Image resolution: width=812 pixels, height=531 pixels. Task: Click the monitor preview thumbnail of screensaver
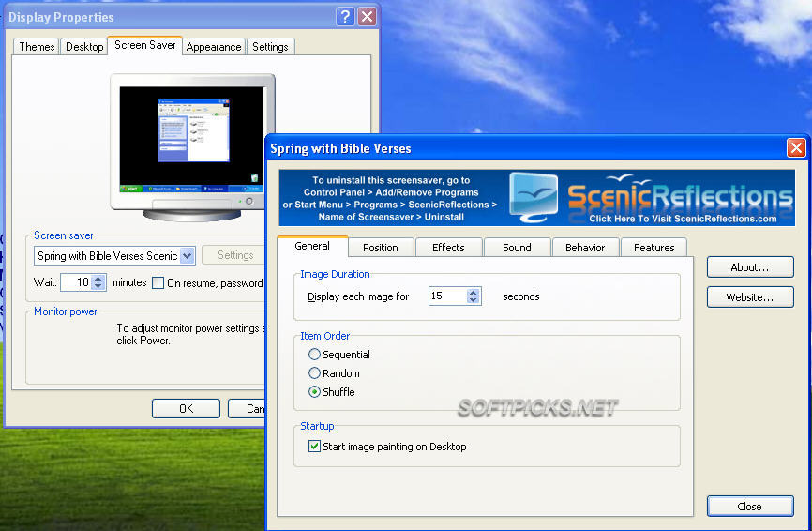click(x=192, y=144)
